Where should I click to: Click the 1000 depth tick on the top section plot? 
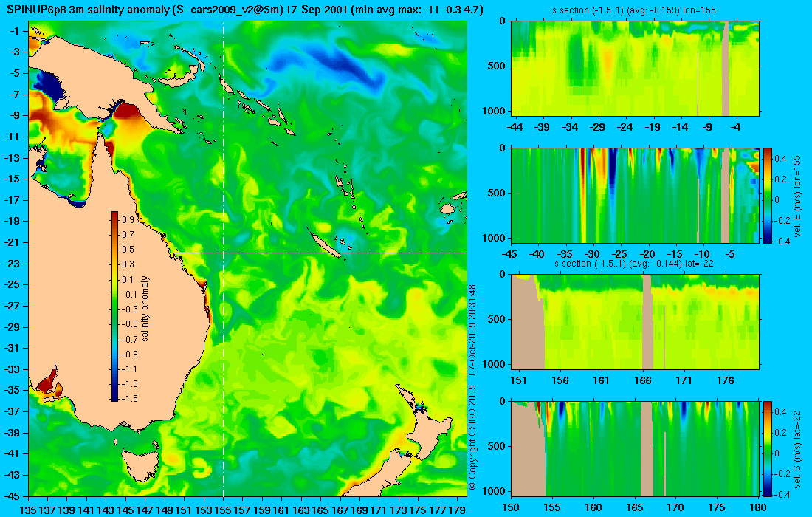coord(495,111)
